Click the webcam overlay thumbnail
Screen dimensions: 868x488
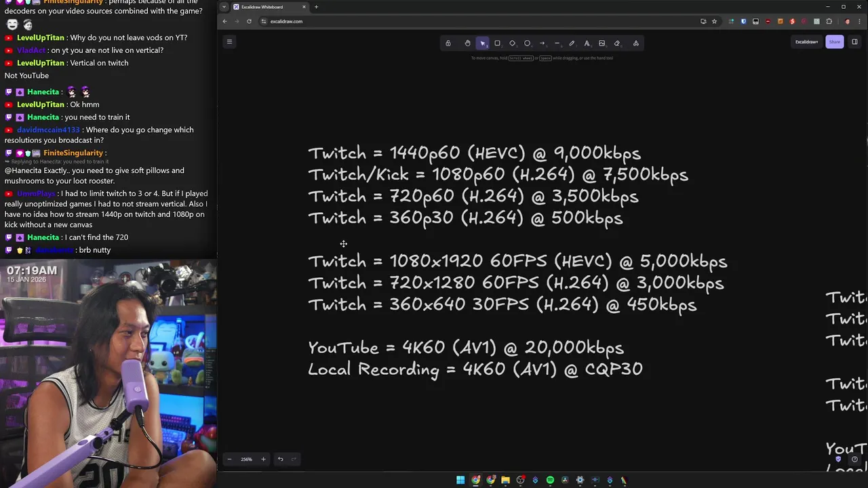point(108,373)
